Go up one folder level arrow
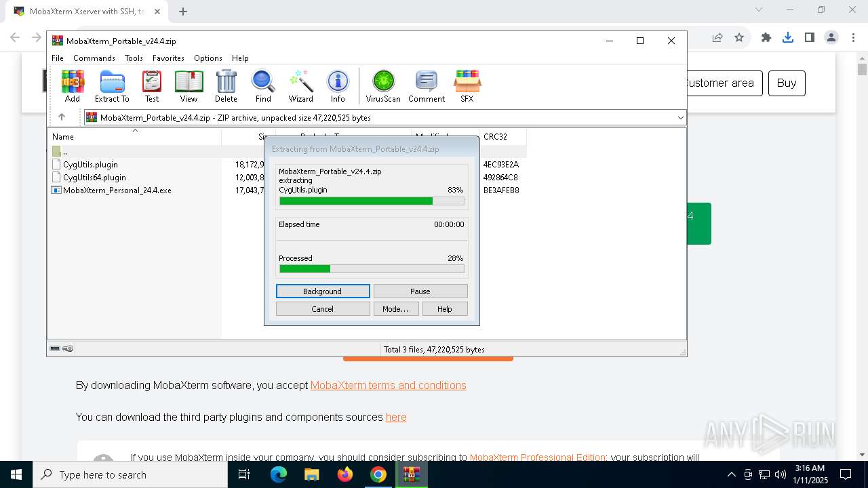Viewport: 868px width, 488px height. pos(62,117)
